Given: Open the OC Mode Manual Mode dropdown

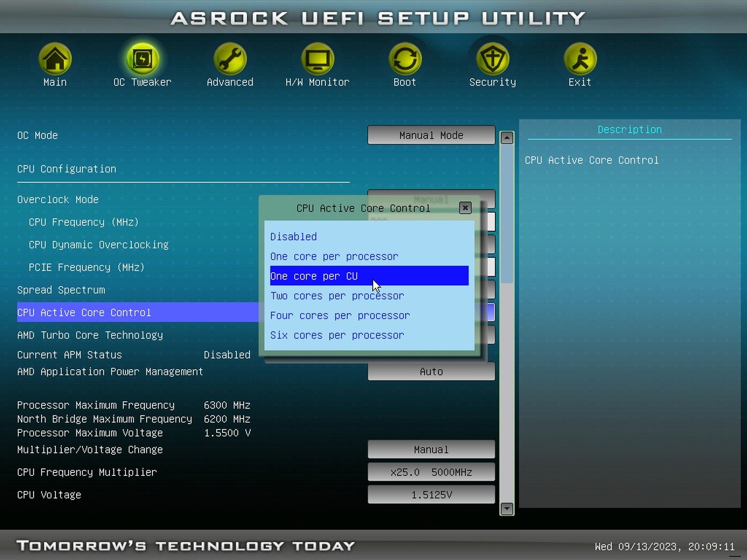Looking at the screenshot, I should click(x=431, y=135).
